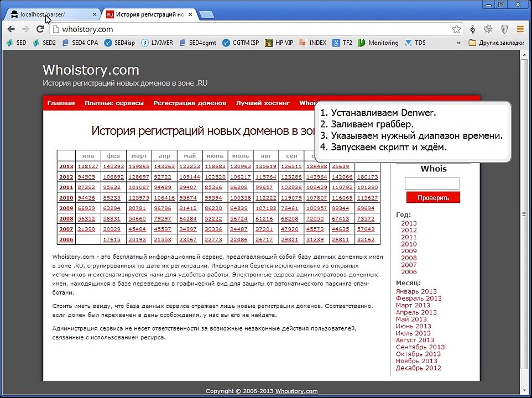Open the SED4isp bookmark
Screen dimensions: 532x398
point(120,43)
